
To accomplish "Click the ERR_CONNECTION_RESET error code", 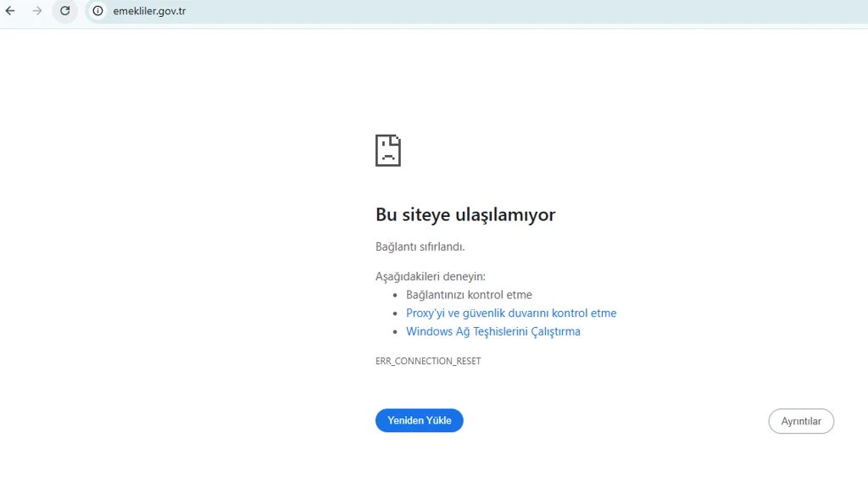I will (428, 361).
